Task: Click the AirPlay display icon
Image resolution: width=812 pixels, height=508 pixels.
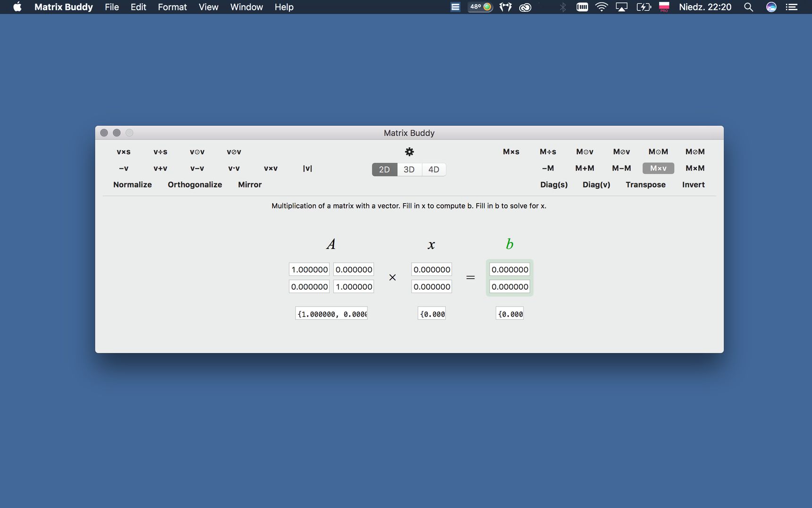Action: (x=622, y=7)
